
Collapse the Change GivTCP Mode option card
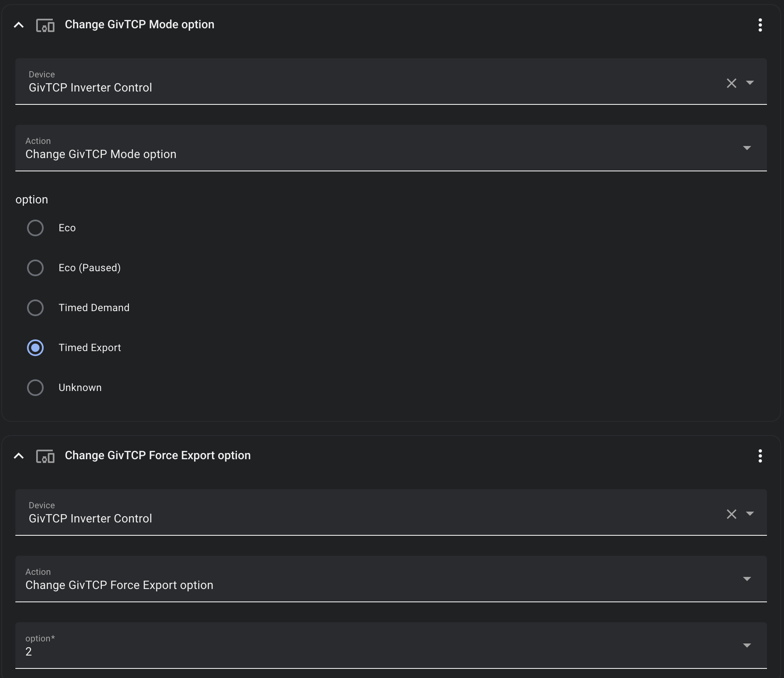click(19, 25)
